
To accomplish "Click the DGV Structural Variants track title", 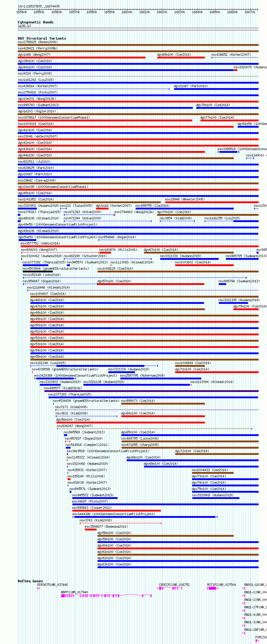I will pyautogui.click(x=42, y=38).
